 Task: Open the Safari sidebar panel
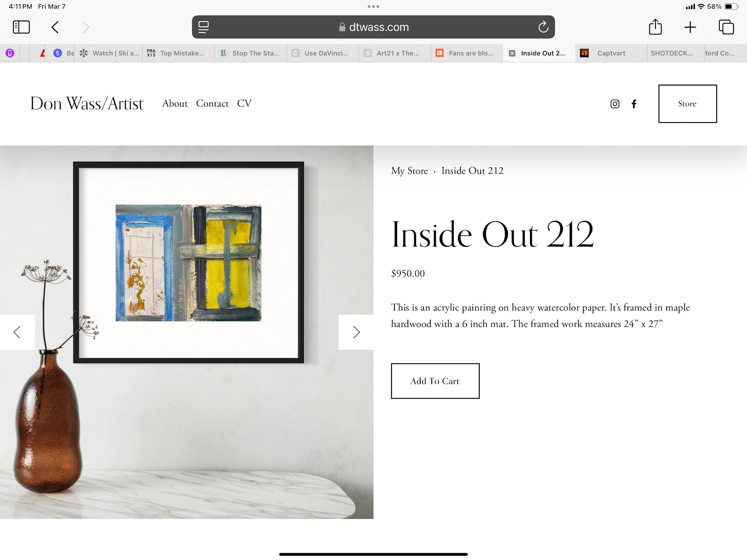click(21, 27)
